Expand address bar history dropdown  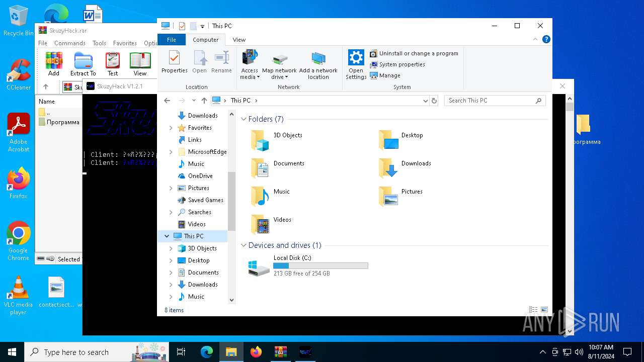tap(426, 101)
